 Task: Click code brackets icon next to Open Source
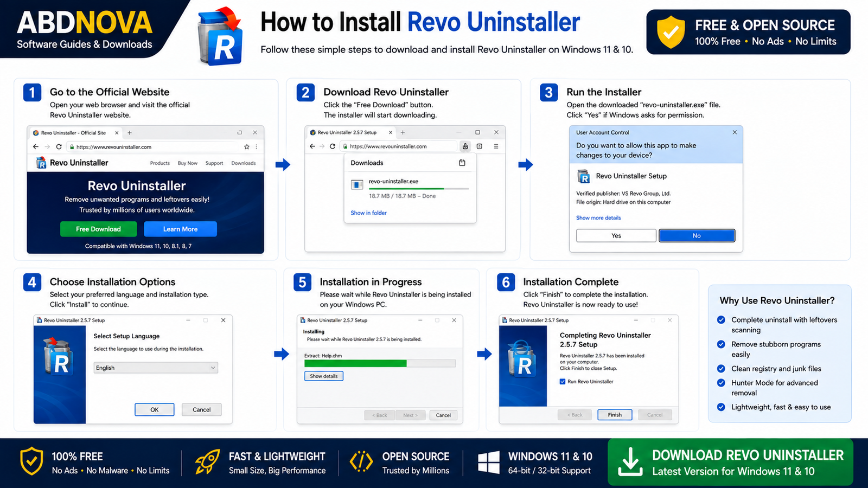(361, 462)
